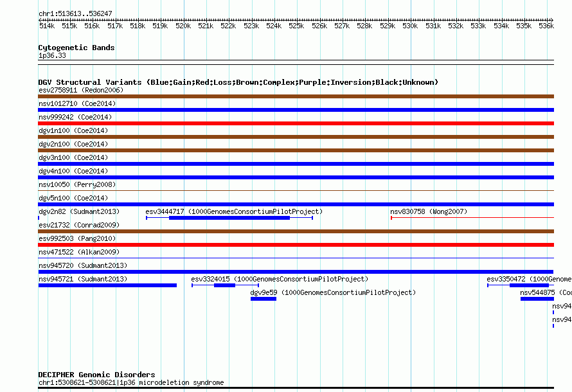Click the esv3324015 variant label

click(280, 279)
